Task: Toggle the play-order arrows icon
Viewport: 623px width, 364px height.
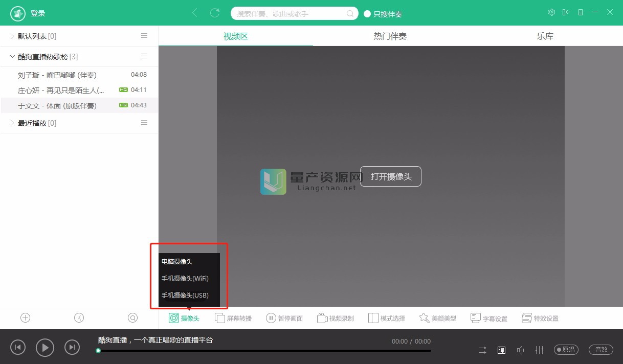Action: point(482,350)
